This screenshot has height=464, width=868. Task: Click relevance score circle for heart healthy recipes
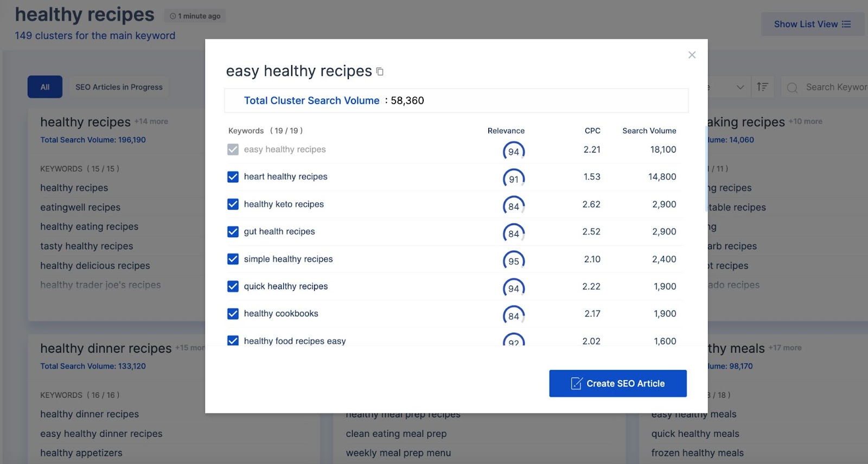pos(513,179)
